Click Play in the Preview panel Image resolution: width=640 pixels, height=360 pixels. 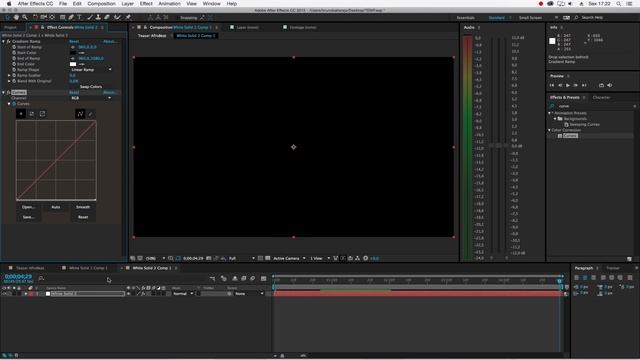pos(568,85)
